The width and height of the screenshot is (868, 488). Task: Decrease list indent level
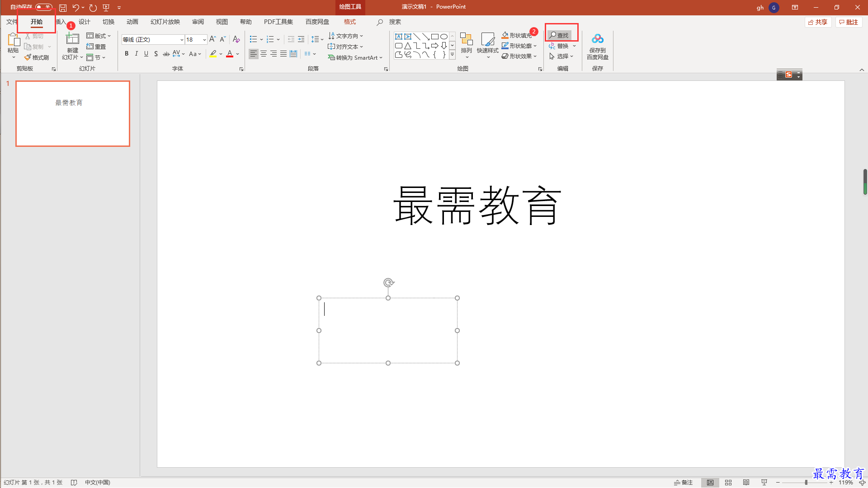click(x=291, y=39)
